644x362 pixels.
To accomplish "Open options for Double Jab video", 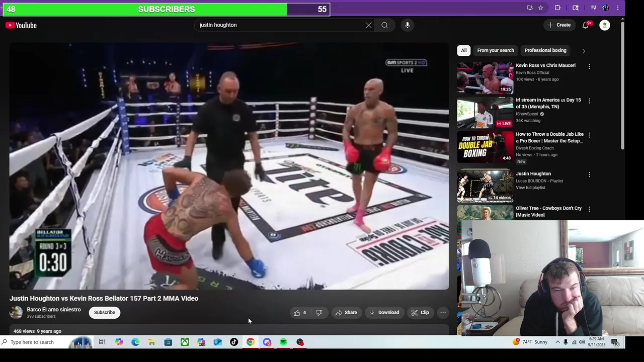I will click(x=589, y=135).
